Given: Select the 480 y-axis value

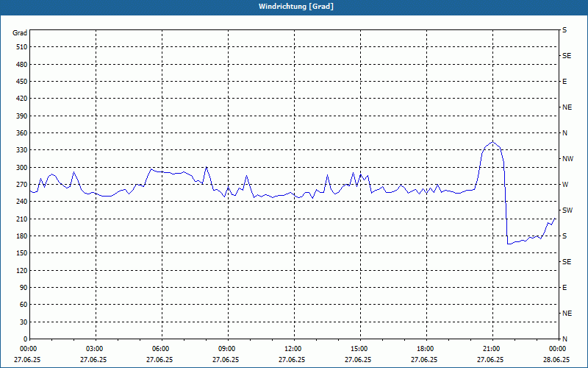Looking at the screenshot, I should tap(22, 65).
